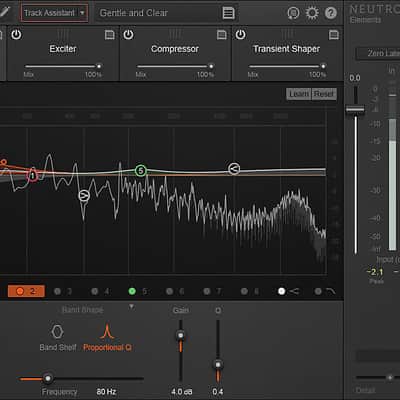Viewport: 400px width, 400px height.
Task: Open the help question mark icon
Action: pyautogui.click(x=331, y=13)
